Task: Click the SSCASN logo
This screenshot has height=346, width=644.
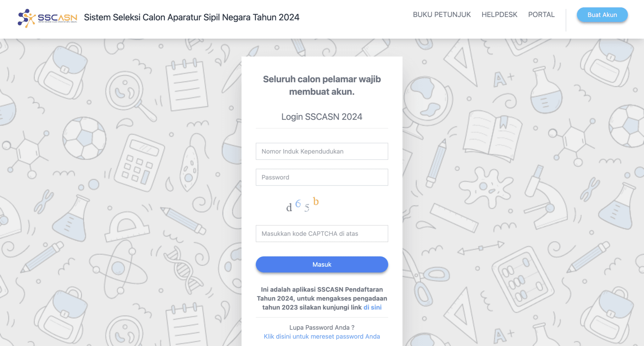Action: coord(47,18)
